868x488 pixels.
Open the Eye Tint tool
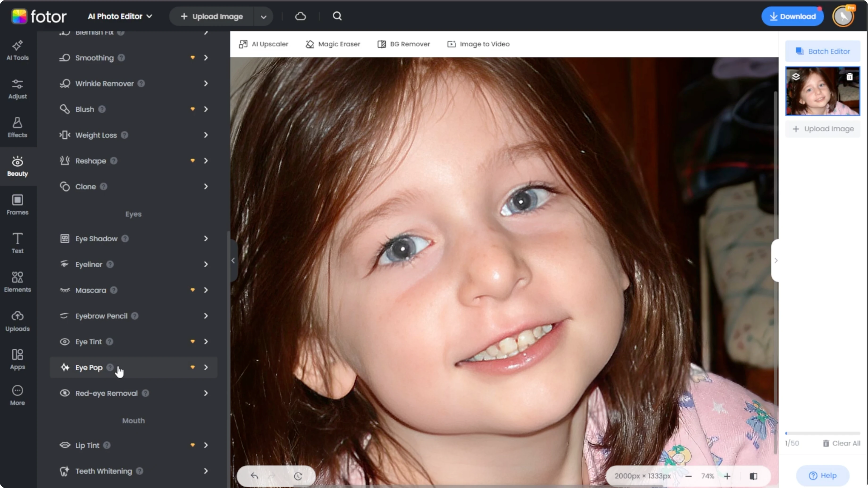(x=134, y=342)
